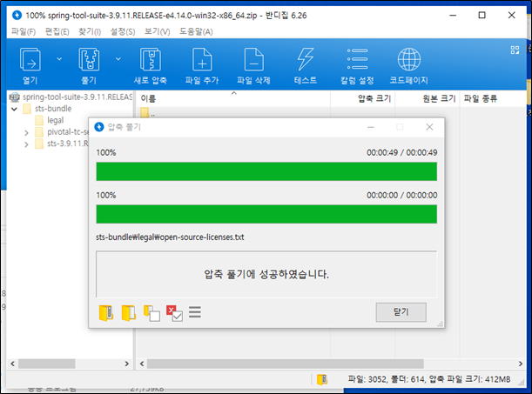Maximize the main Bandizip window

pos(481,16)
